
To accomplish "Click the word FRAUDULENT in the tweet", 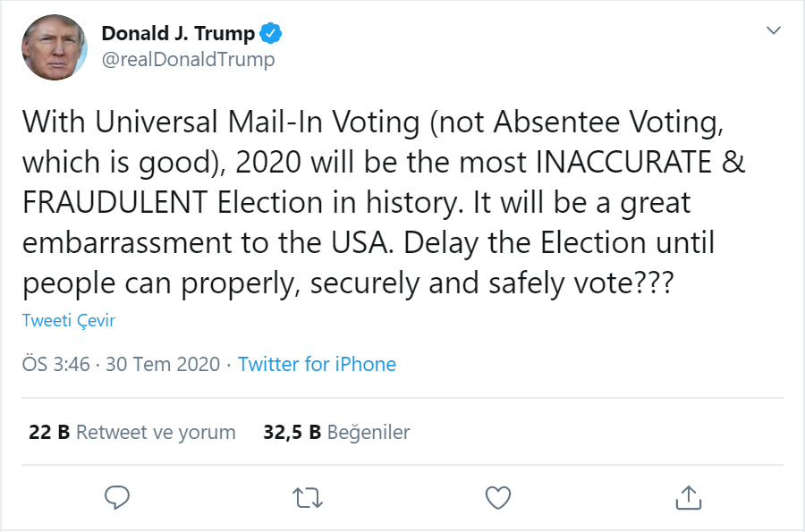I will click(x=116, y=203).
